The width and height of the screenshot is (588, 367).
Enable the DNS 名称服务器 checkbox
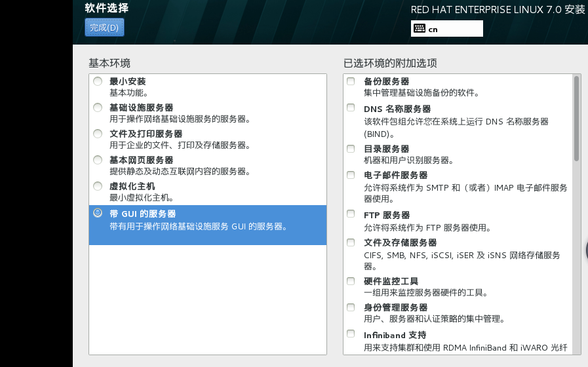click(x=351, y=107)
